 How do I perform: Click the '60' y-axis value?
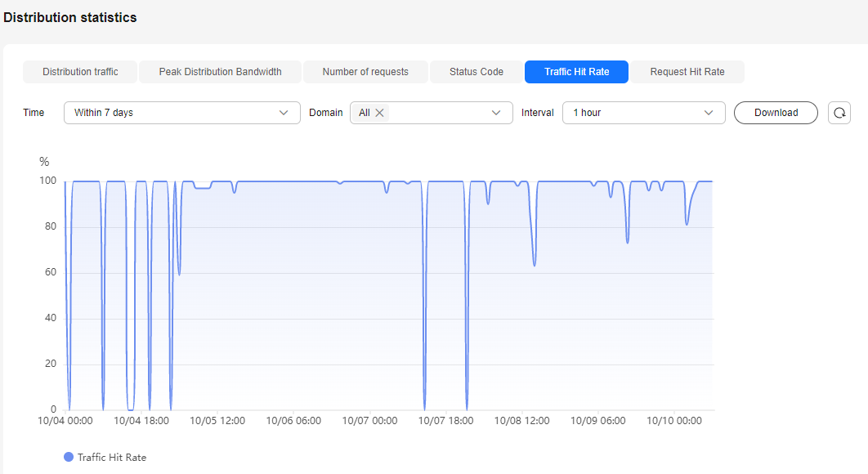click(51, 272)
